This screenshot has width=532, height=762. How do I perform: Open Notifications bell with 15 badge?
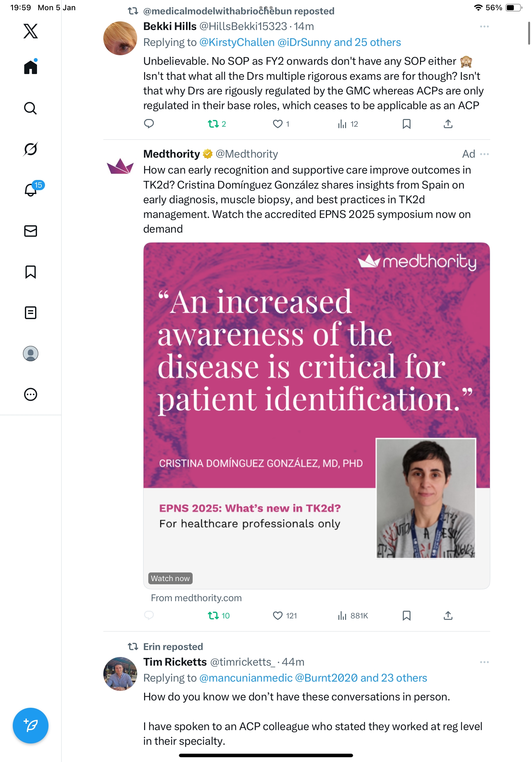[x=31, y=190]
